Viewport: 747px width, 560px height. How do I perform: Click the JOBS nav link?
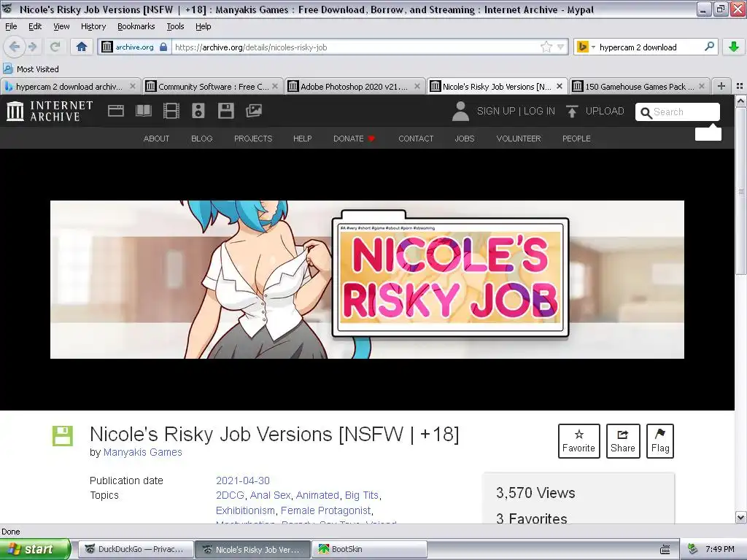465,139
